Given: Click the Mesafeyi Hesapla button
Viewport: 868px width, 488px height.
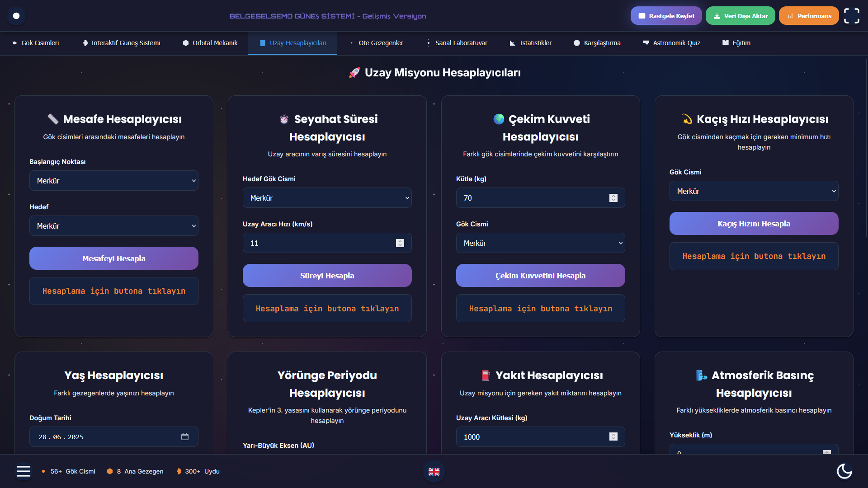Looking at the screenshot, I should coord(113,258).
